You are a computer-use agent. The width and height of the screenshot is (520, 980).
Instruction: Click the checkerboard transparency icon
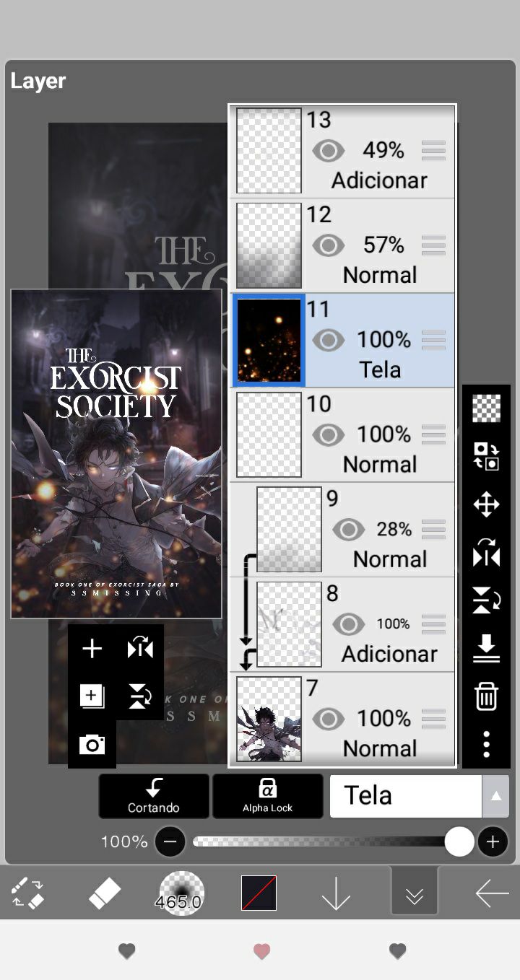pos(486,408)
